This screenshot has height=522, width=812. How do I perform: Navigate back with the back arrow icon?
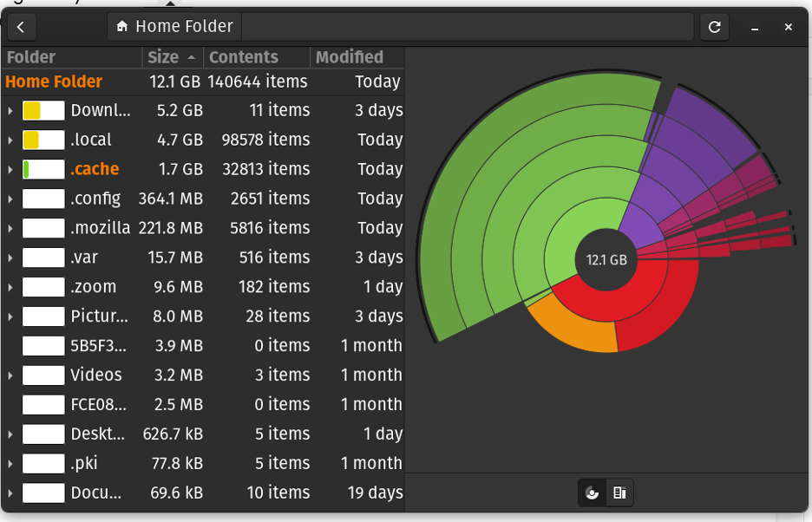[x=20, y=26]
